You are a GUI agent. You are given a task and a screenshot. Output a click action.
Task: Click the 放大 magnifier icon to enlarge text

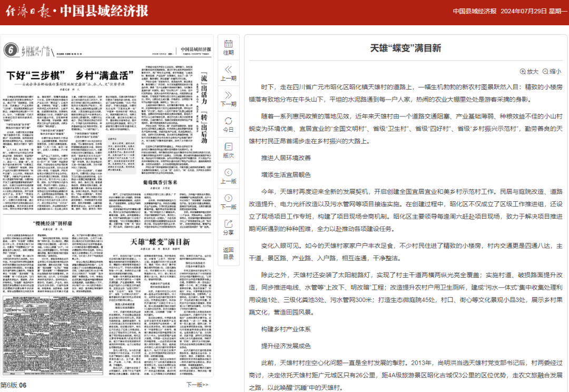pos(523,72)
